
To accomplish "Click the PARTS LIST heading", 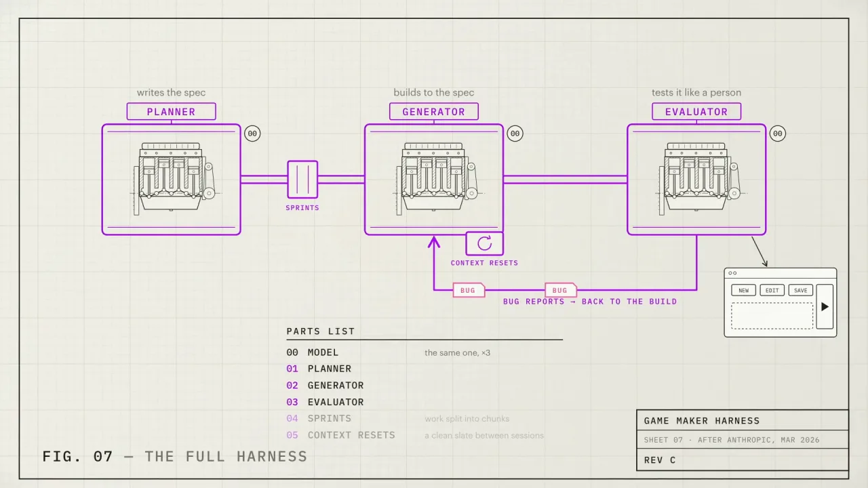I will click(x=321, y=331).
